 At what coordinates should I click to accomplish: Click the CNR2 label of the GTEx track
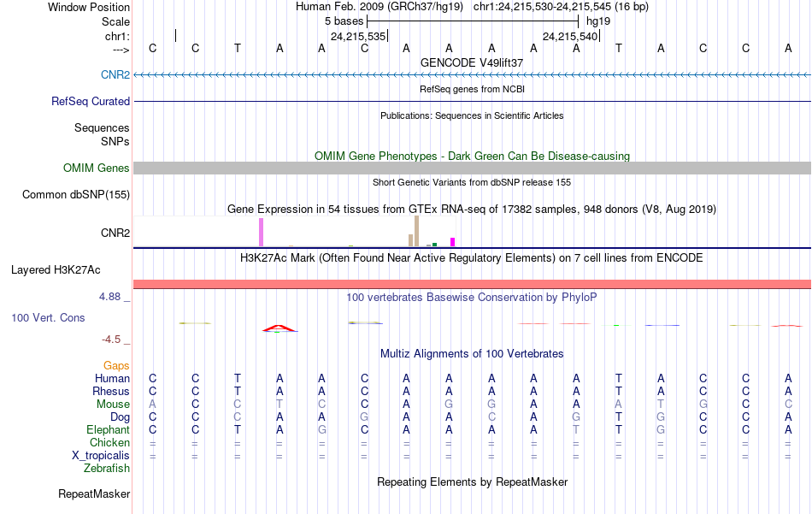115,233
